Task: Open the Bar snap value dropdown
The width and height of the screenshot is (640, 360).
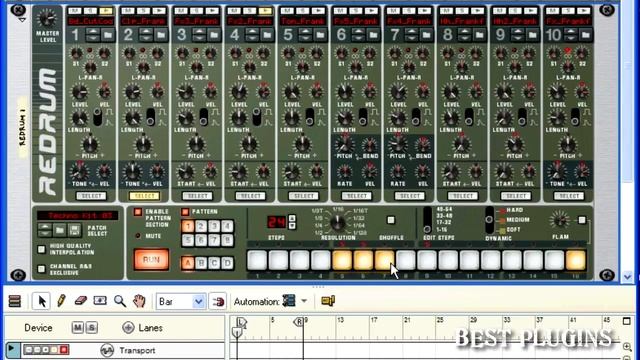Action: [198, 302]
